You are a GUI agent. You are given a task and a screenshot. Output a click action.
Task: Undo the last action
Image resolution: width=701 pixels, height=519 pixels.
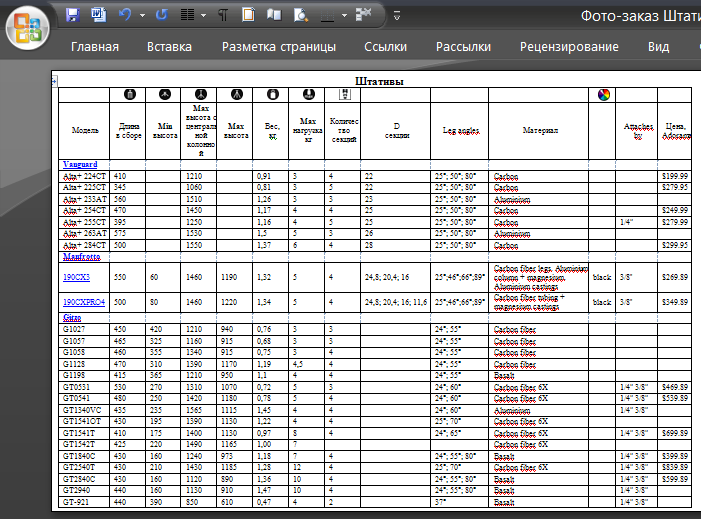pyautogui.click(x=125, y=15)
